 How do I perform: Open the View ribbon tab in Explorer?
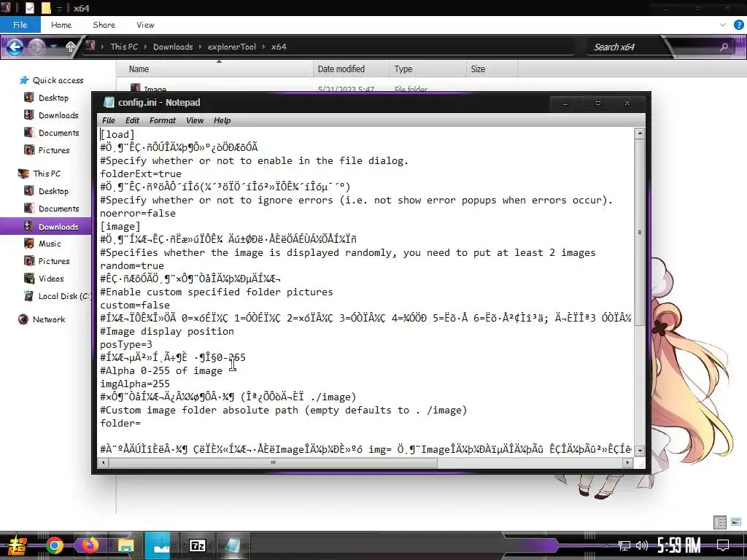pos(145,25)
